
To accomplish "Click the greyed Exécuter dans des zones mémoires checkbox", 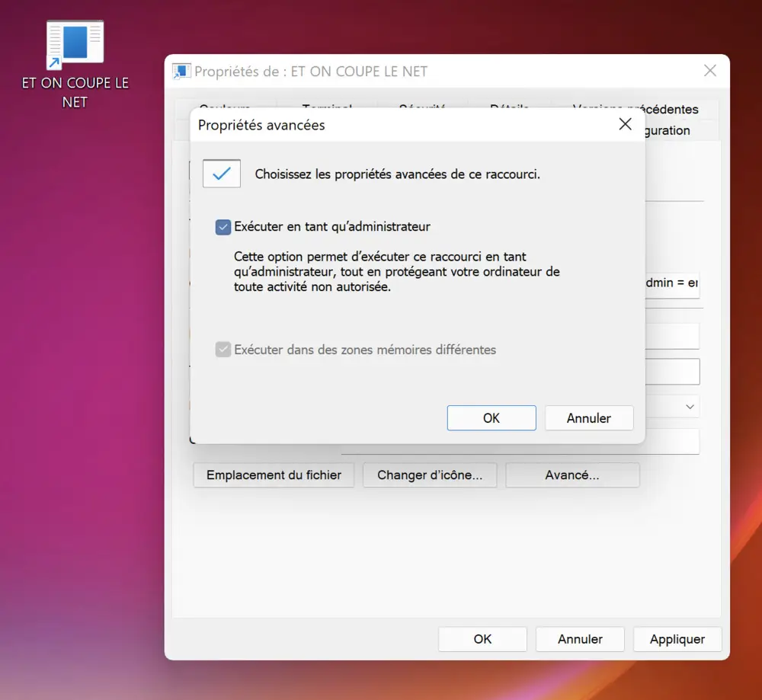I will pyautogui.click(x=223, y=350).
